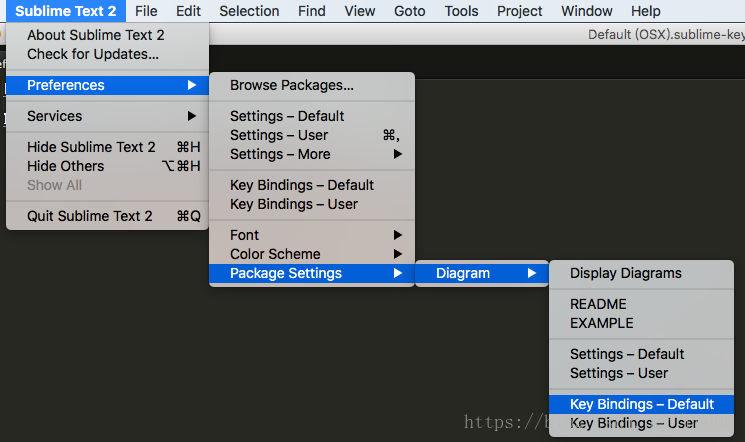The height and width of the screenshot is (442, 745).
Task: Open the Goto menu
Action: click(x=410, y=11)
